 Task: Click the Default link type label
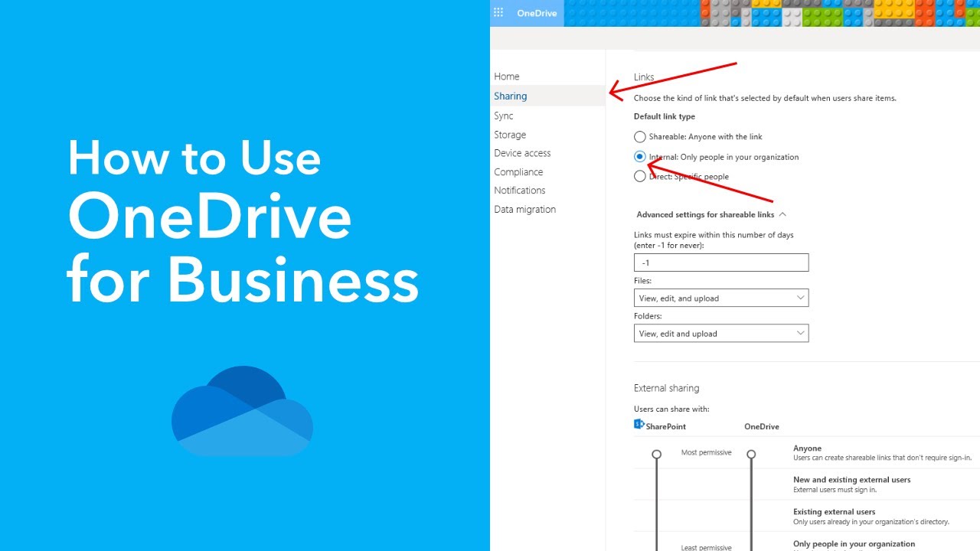[665, 116]
